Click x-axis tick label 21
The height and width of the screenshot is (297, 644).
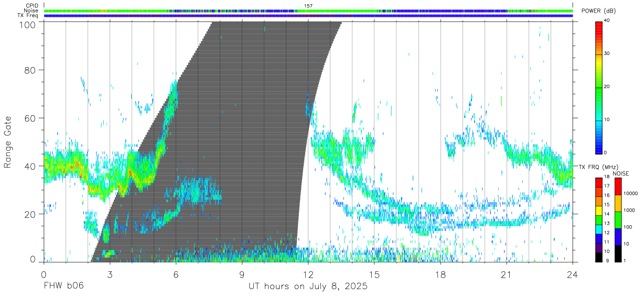coord(507,274)
